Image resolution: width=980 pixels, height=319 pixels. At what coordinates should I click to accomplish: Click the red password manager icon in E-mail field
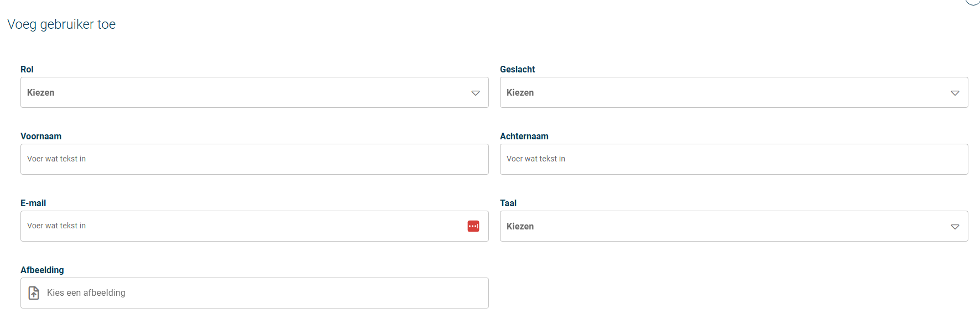pos(473,226)
